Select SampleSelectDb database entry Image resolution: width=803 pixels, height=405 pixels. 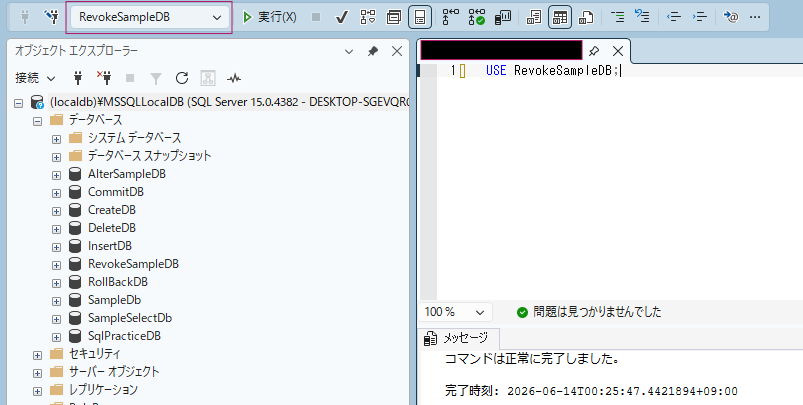pos(130,318)
